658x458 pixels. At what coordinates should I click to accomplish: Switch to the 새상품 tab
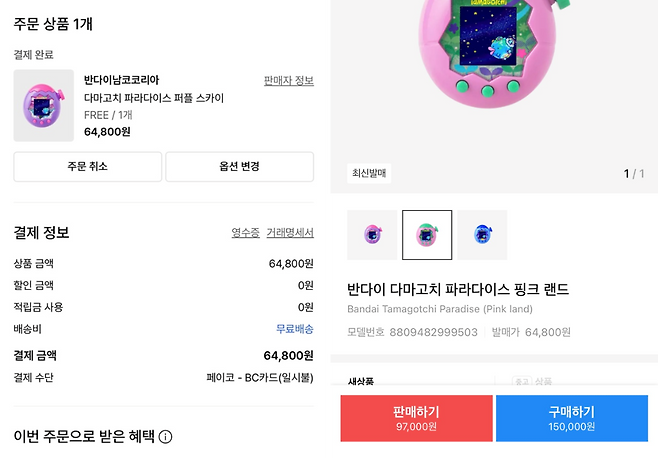(x=360, y=382)
